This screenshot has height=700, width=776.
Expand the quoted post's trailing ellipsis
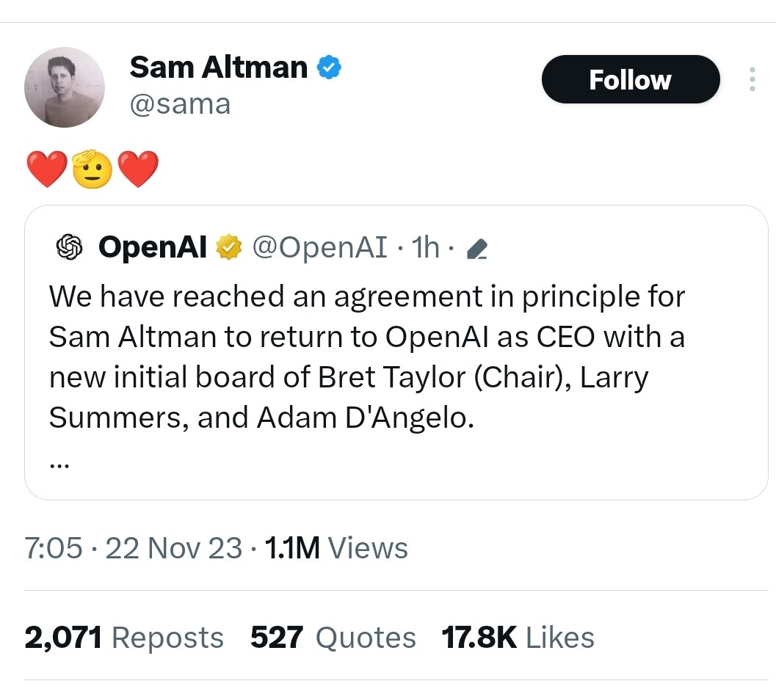pos(59,465)
